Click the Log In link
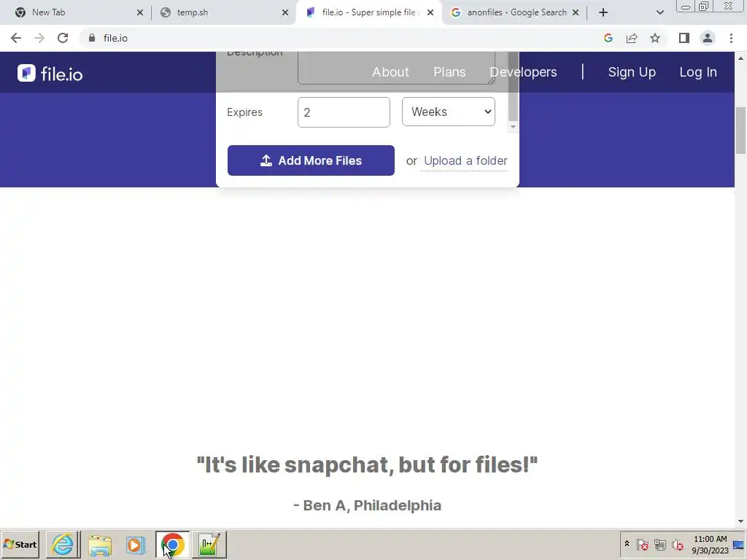The width and height of the screenshot is (747, 560). (x=698, y=72)
